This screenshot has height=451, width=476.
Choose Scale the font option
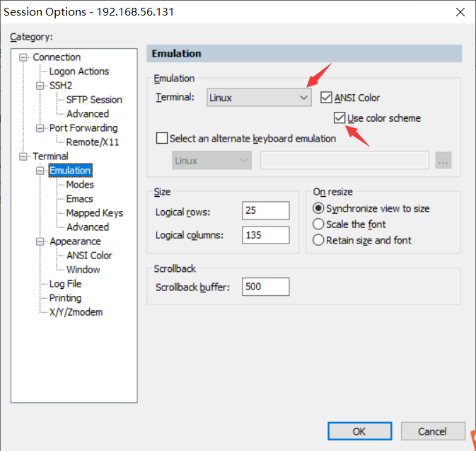point(318,224)
